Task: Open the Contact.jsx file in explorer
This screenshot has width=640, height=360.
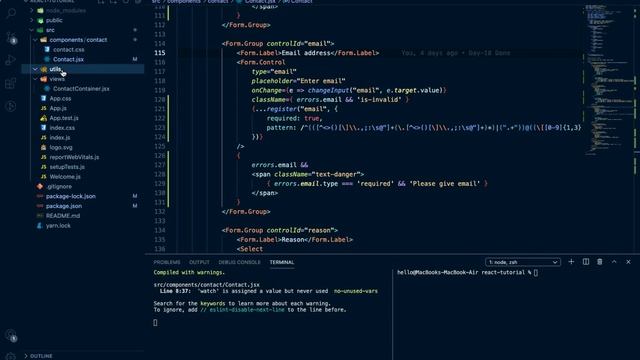Action: click(x=68, y=60)
